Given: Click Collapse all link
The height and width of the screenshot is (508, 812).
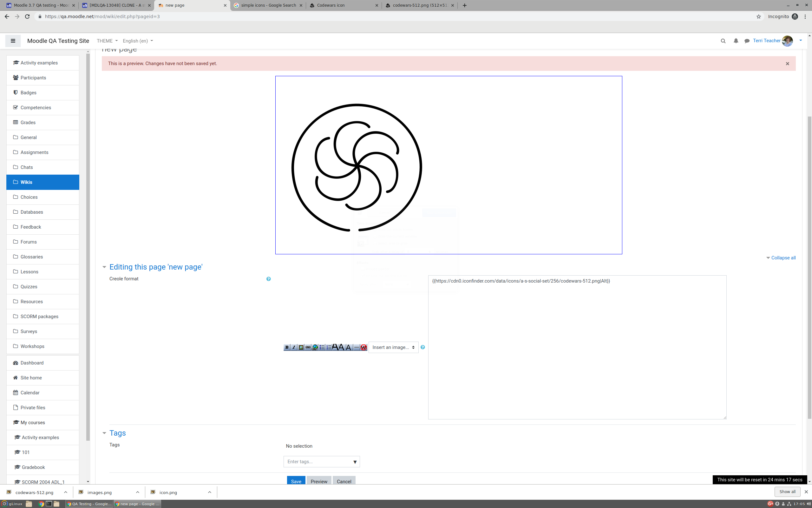Looking at the screenshot, I should click(x=783, y=258).
